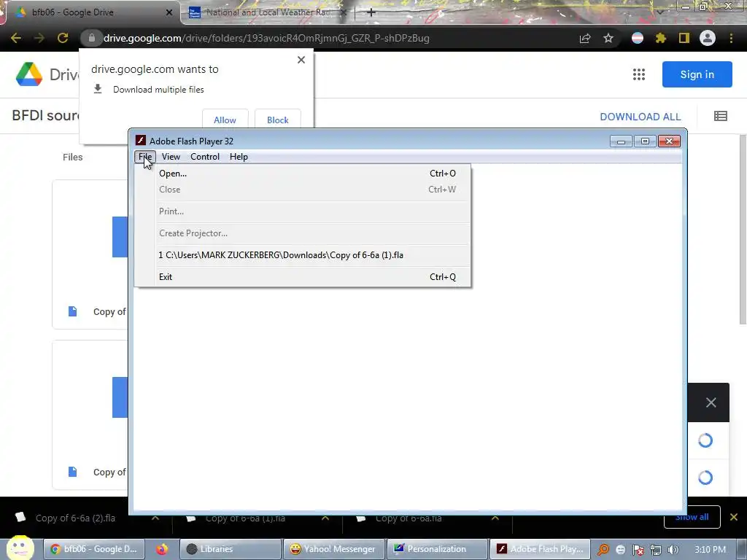Switch to bfb06 - Google D... taskbar item
The image size is (747, 560).
pyautogui.click(x=94, y=549)
